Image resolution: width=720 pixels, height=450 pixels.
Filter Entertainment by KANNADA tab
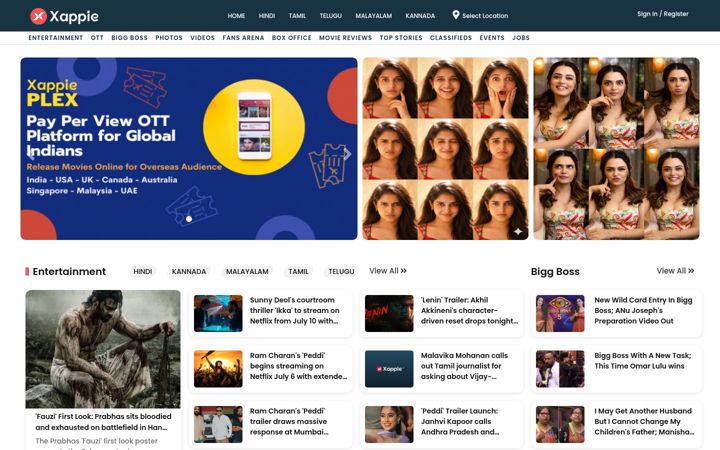click(189, 271)
